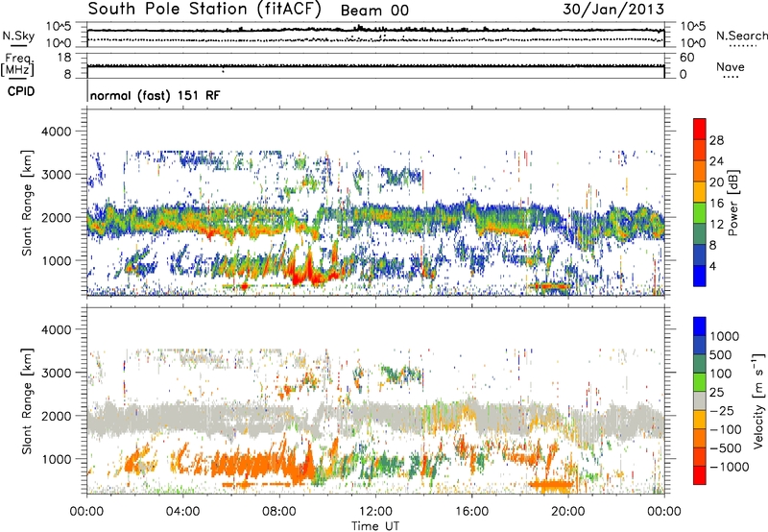Click the 'Beam 00' label
Image resolution: width=768 pixels, height=532 pixels.
pos(374,11)
